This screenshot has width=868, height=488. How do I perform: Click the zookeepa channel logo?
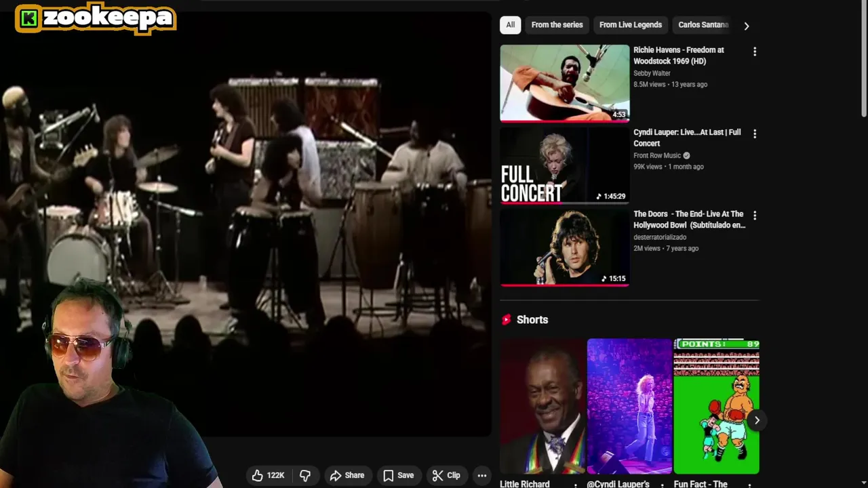[x=96, y=18]
